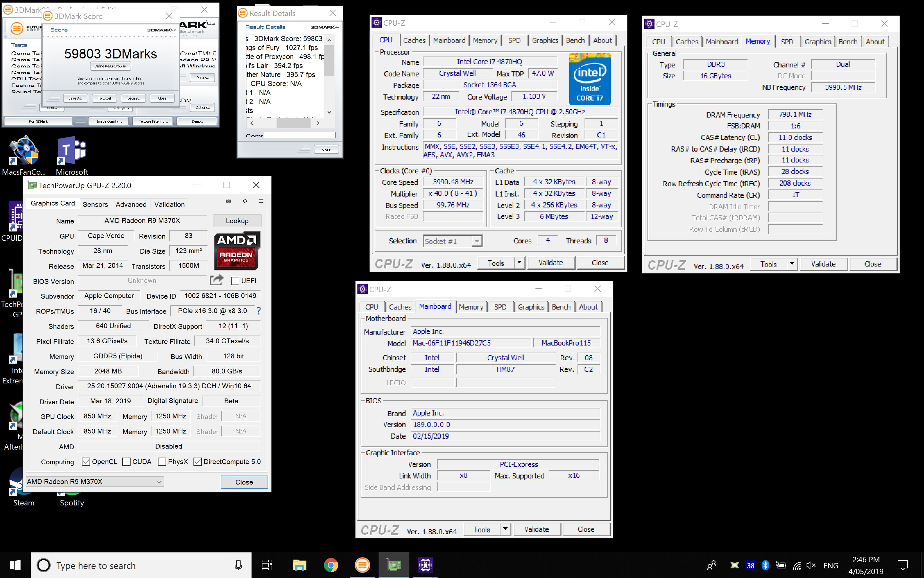Click the Type here to search box

(x=141, y=565)
